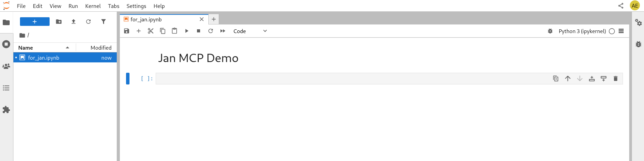Delete the selected cell with trash icon
This screenshot has height=161, width=644.
coord(615,79)
